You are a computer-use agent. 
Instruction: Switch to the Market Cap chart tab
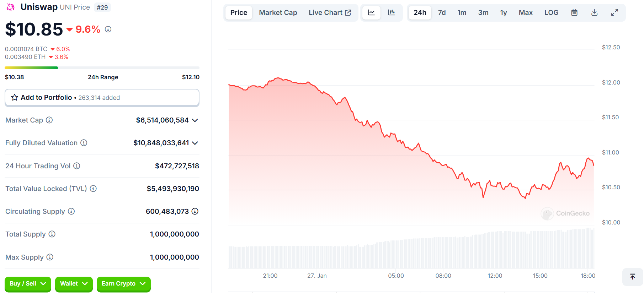[278, 13]
